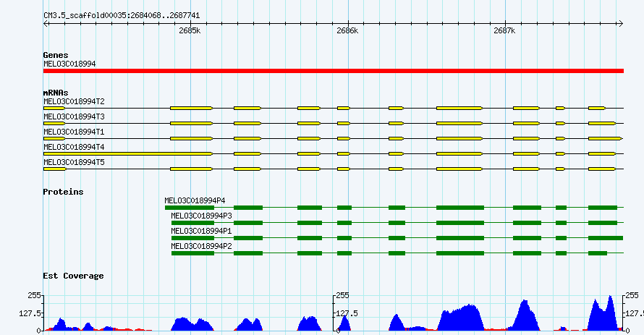Click the ruler's left end arrow
The image size is (644, 335).
(x=46, y=24)
